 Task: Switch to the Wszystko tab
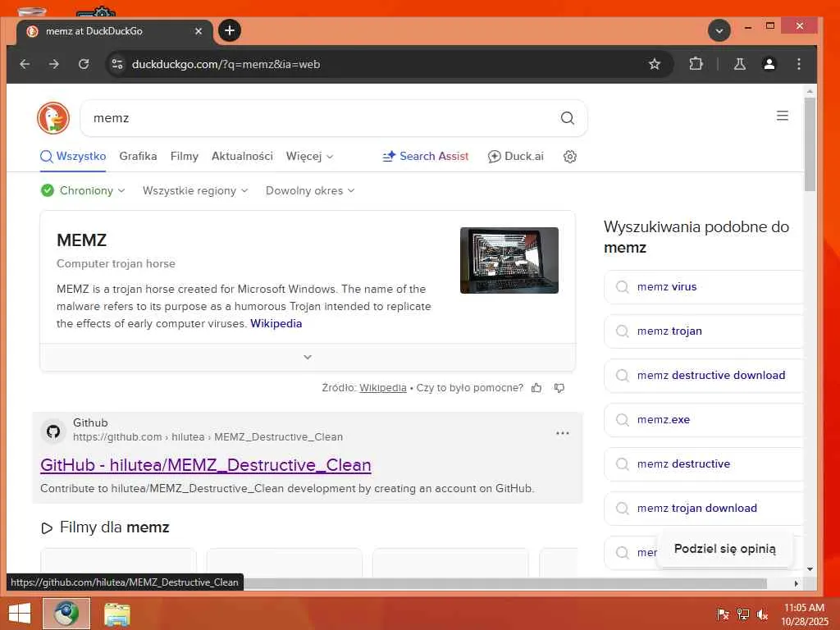[73, 157]
